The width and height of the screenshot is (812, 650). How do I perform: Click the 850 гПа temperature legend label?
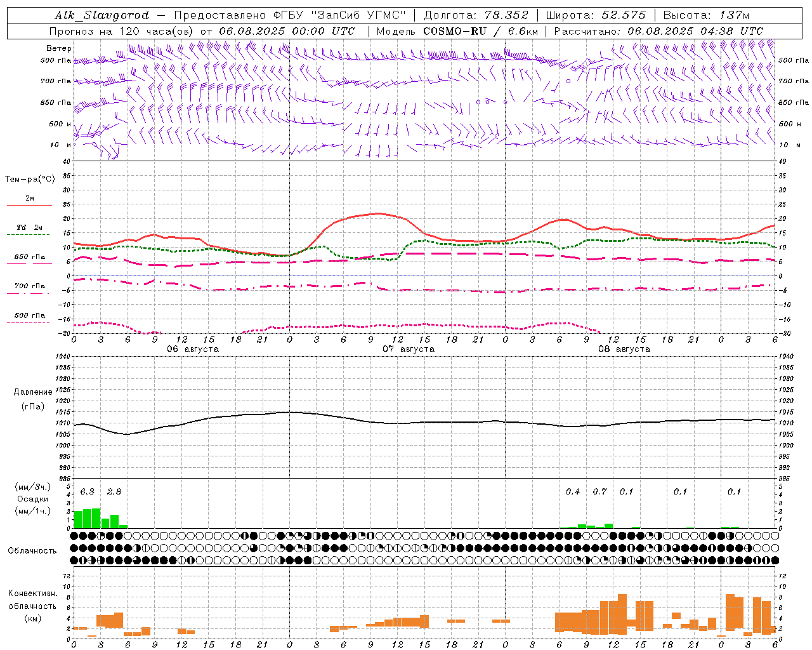tap(30, 257)
